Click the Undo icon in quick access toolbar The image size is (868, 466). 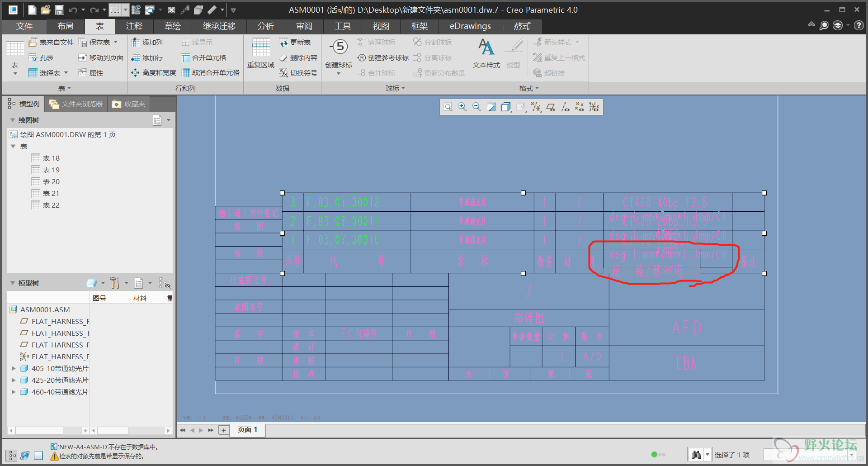tap(73, 10)
